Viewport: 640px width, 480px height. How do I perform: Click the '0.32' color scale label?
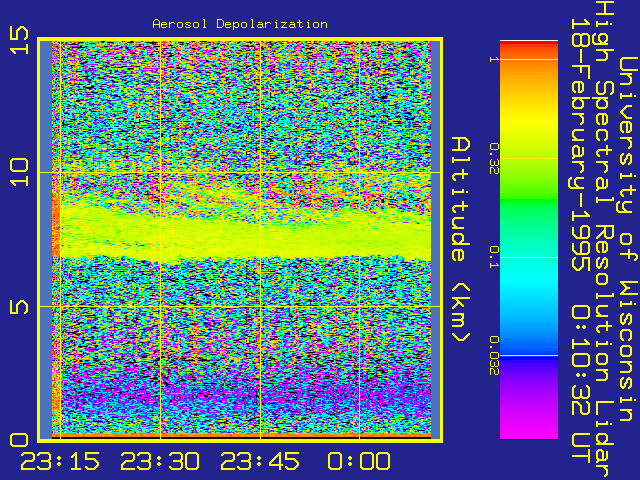point(494,158)
